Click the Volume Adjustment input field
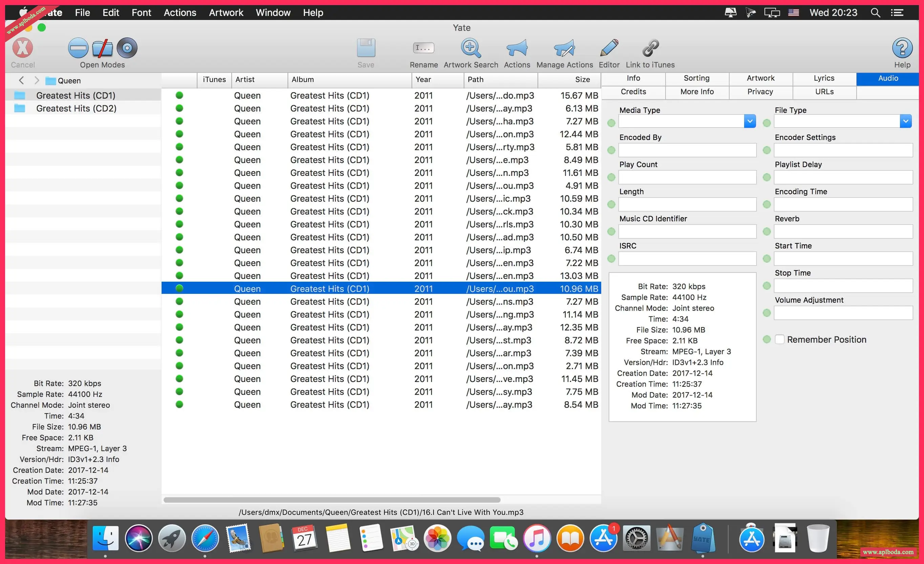Screen dimensions: 924x564 coord(843,313)
